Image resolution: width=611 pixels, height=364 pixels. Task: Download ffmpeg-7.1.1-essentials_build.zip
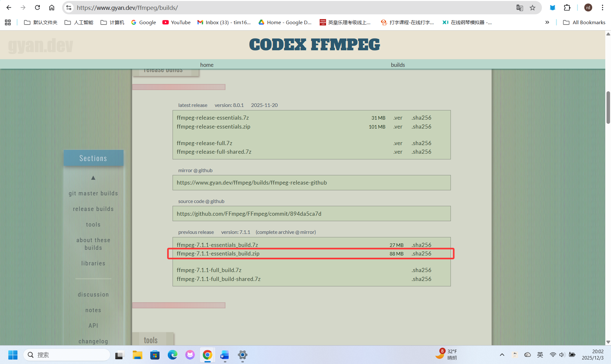click(x=218, y=254)
